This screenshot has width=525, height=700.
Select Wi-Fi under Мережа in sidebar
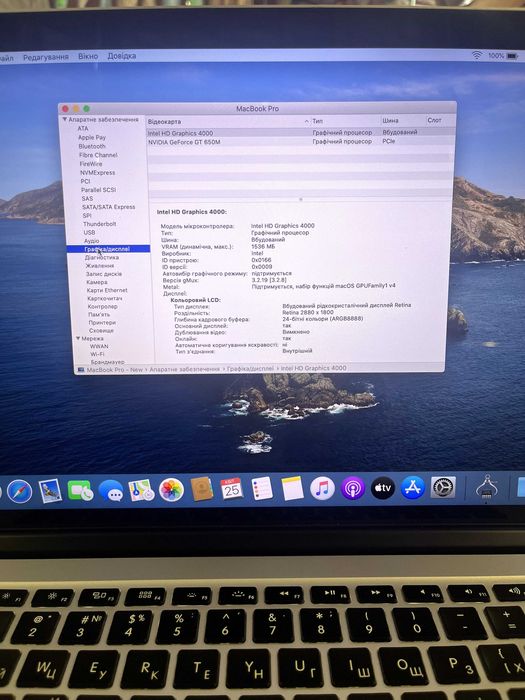click(x=97, y=354)
